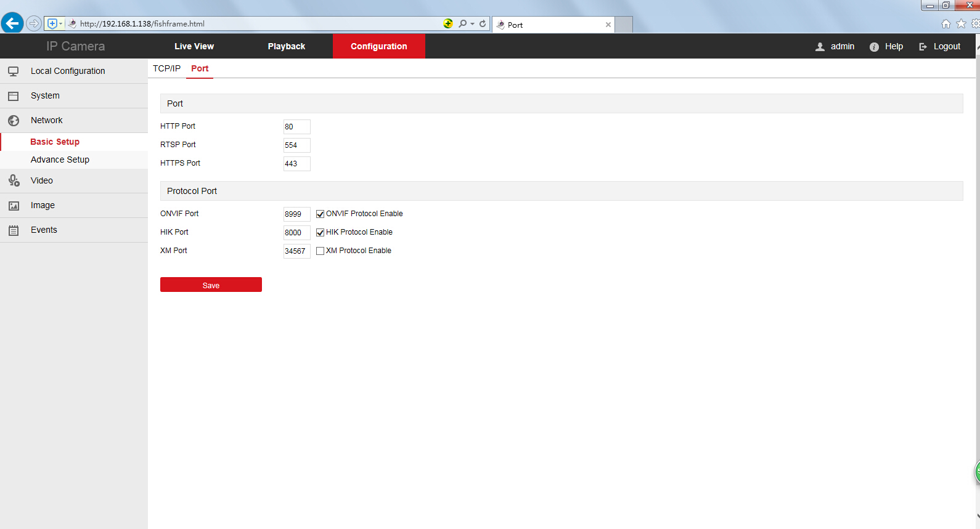This screenshot has width=980, height=529.
Task: Click the Video camera icon in sidebar
Action: point(14,180)
